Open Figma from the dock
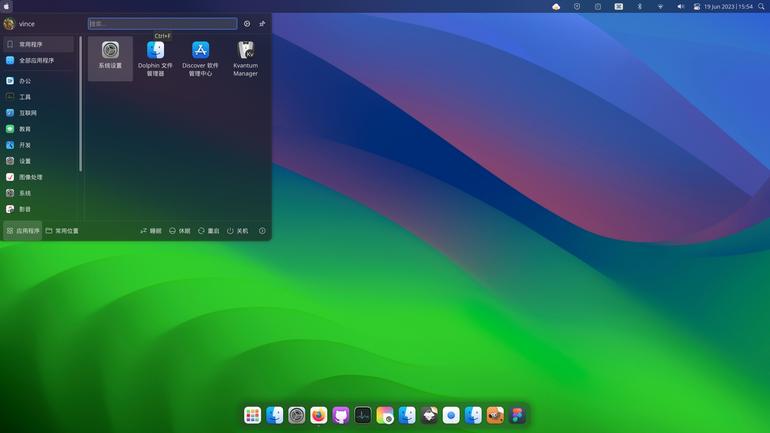This screenshot has width=770, height=433. (517, 415)
